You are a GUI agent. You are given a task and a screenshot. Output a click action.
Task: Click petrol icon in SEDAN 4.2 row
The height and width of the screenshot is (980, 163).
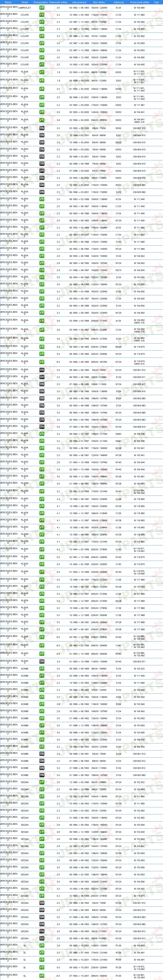click(42, 896)
